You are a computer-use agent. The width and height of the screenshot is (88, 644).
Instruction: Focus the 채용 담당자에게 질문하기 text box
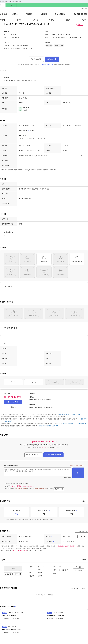[x=37, y=472]
